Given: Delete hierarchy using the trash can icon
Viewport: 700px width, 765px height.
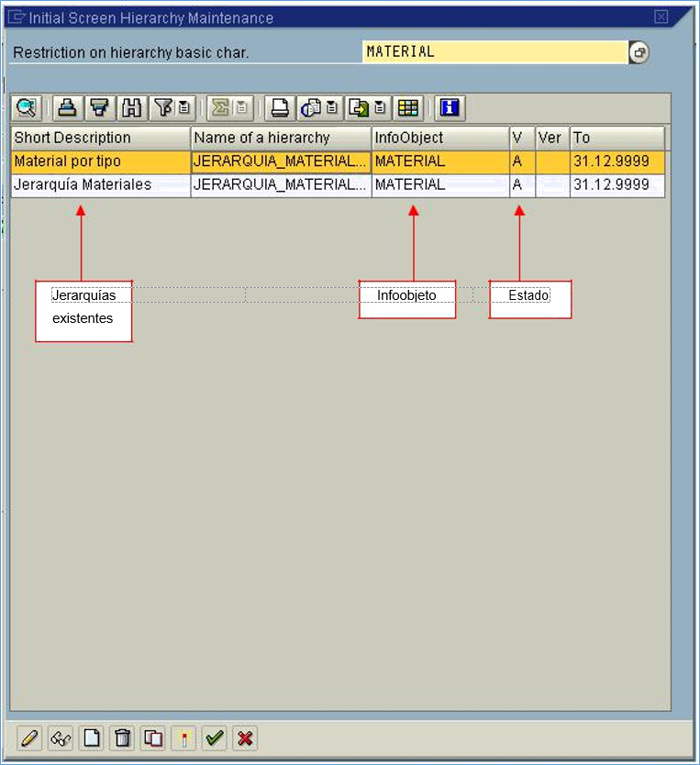Looking at the screenshot, I should tap(122, 737).
